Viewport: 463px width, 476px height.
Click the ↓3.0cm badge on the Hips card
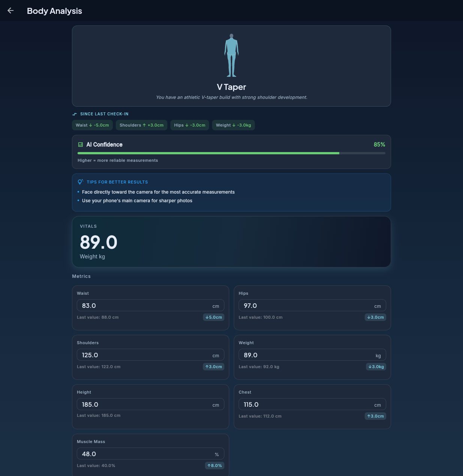pos(375,317)
